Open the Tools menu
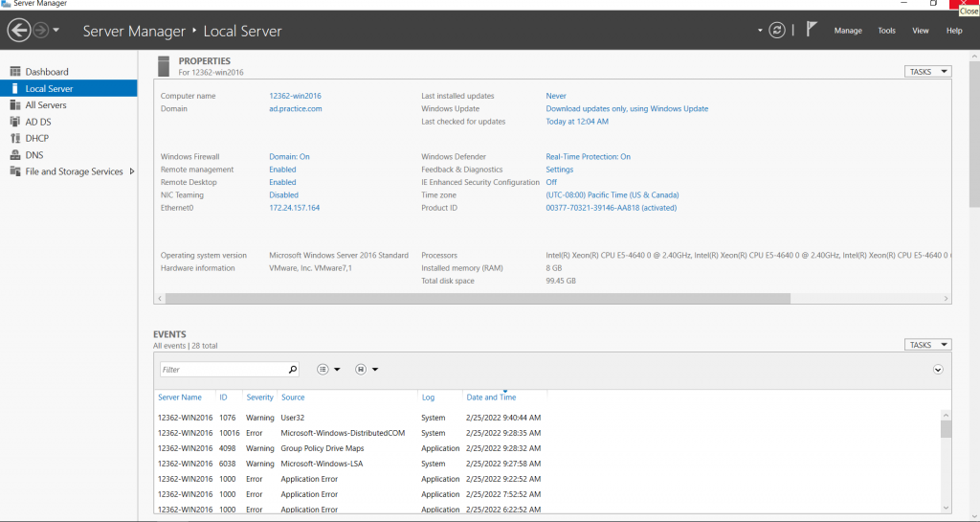The image size is (980, 522). (x=886, y=31)
